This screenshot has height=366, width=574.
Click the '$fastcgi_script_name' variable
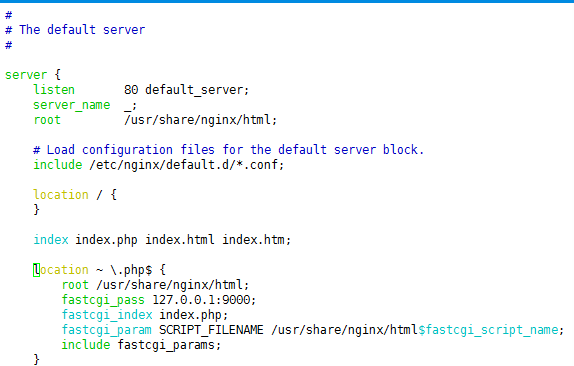[488, 330]
